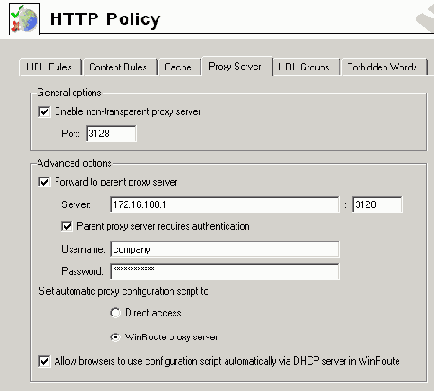Click the Port label text

70,134
